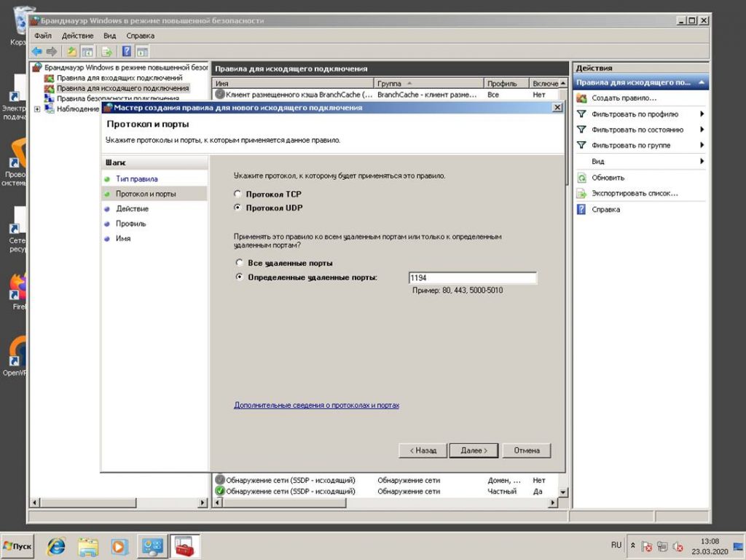Image resolution: width=746 pixels, height=560 pixels.
Task: Click green enabled icon of SSDP rule
Action: pos(220,491)
